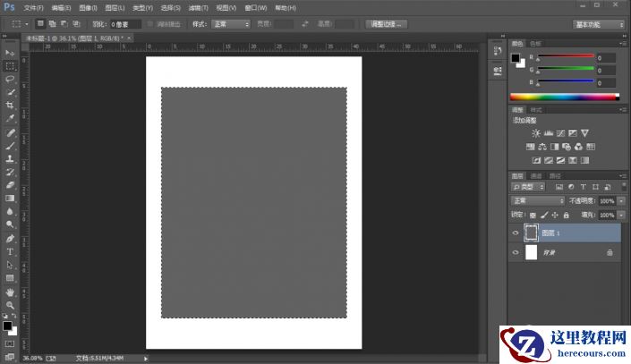The width and height of the screenshot is (631, 364).
Task: Open the layer filter 类型 dropdown
Action: coord(528,187)
